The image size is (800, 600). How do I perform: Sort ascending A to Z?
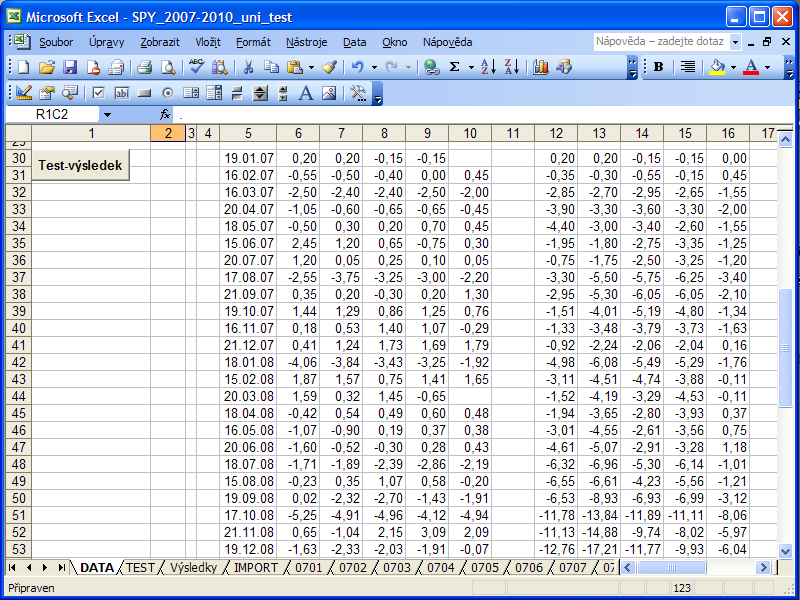coord(488,67)
